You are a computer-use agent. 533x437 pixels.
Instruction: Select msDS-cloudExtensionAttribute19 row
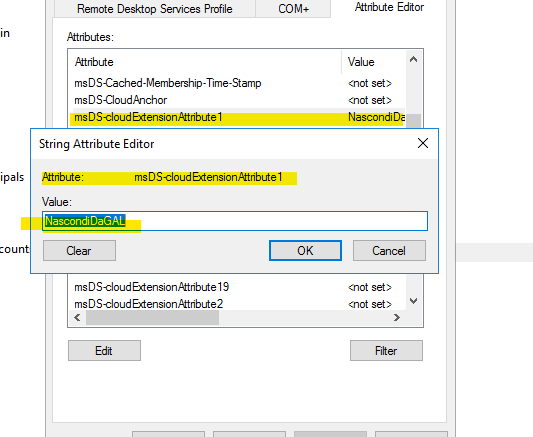pyautogui.click(x=237, y=287)
